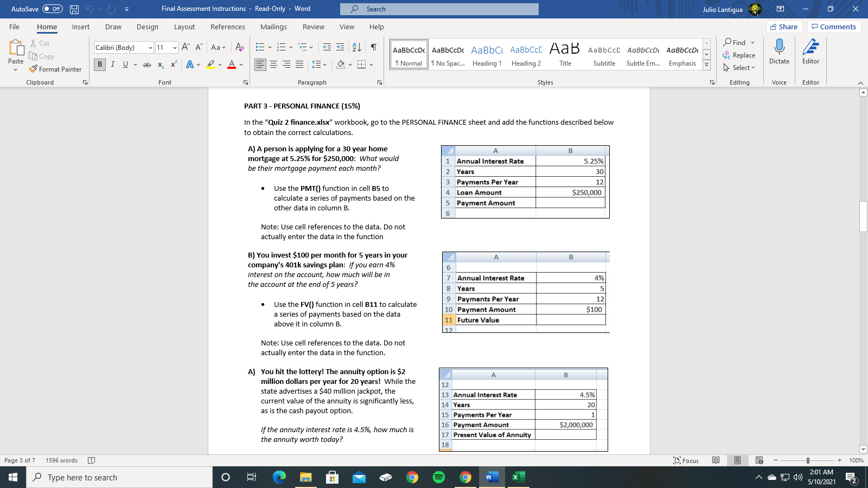This screenshot has width=868, height=488.
Task: Select the Format Painter tool
Action: (56, 69)
